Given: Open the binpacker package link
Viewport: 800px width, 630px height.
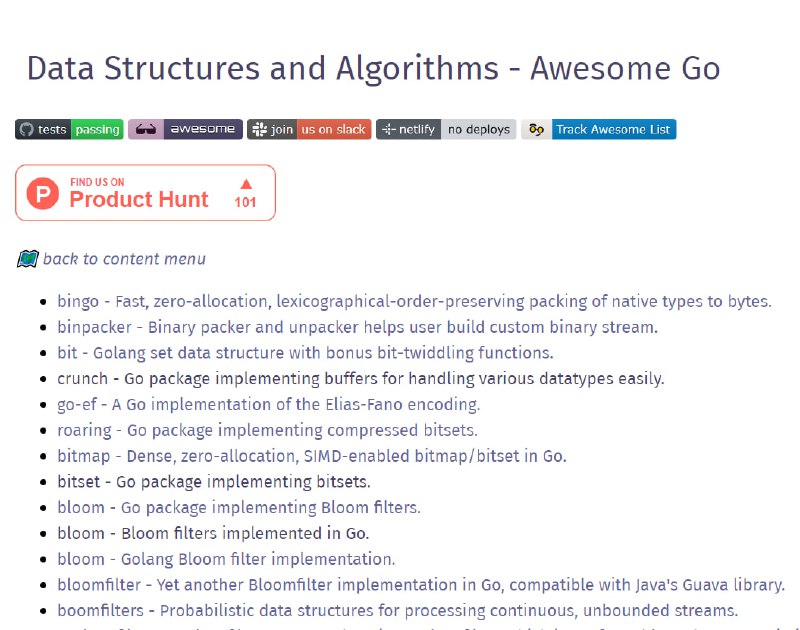Looking at the screenshot, I should (x=94, y=327).
